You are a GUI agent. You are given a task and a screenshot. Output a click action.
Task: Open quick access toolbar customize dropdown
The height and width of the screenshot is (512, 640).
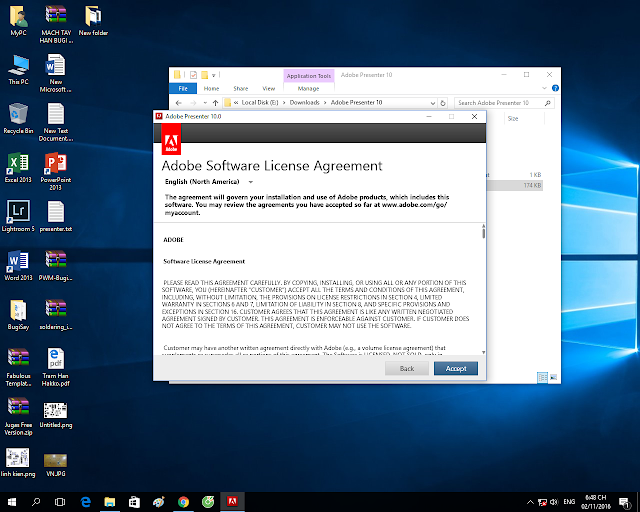click(213, 75)
